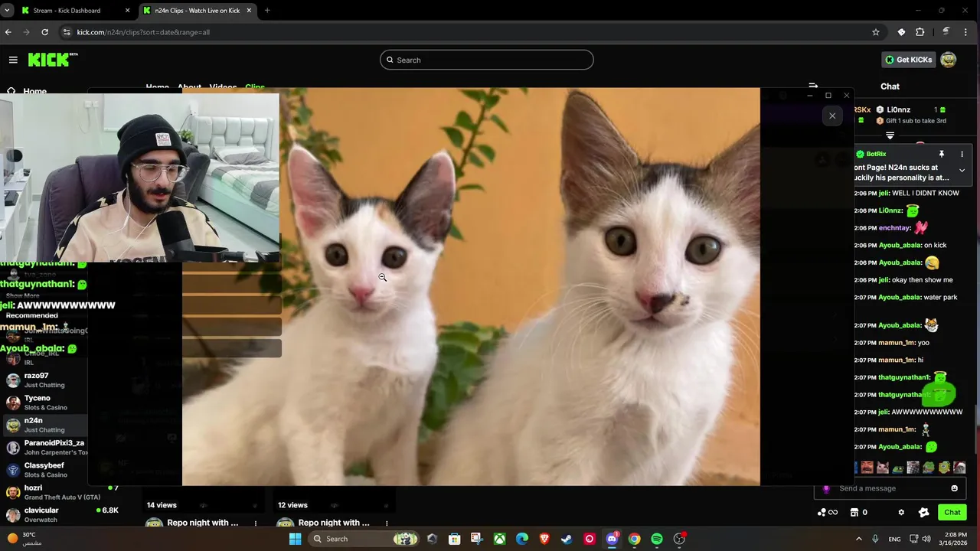Expand the gift leaderboard handle
Viewport: 980px width, 551px height.
(x=890, y=135)
